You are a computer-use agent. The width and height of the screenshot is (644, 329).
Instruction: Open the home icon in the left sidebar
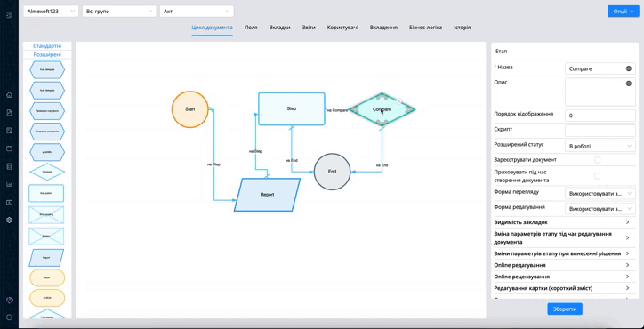point(10,95)
